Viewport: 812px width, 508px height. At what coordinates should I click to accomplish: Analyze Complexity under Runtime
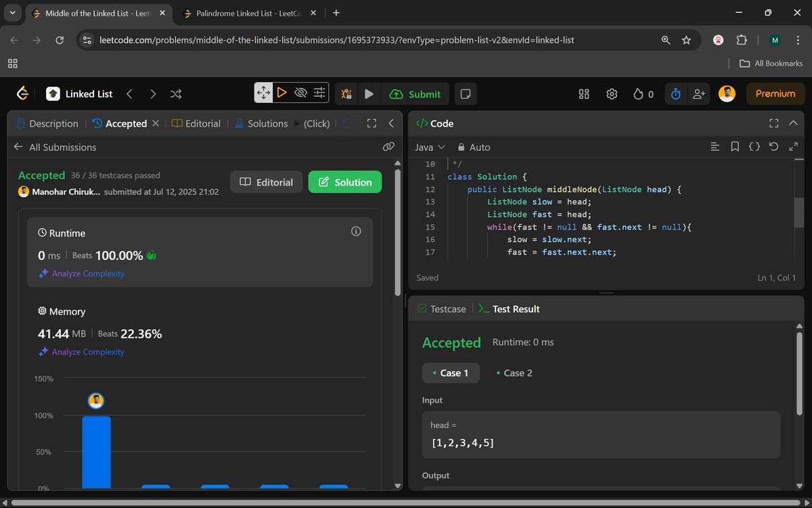[x=81, y=274]
